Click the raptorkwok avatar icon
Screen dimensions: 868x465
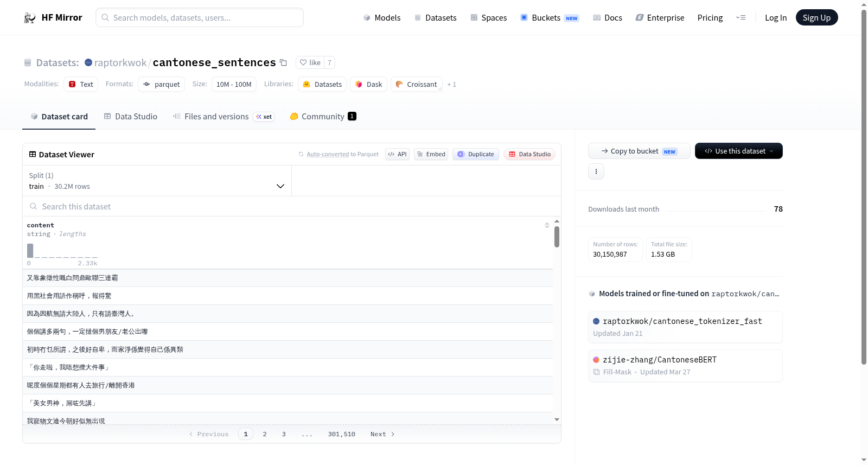click(88, 62)
